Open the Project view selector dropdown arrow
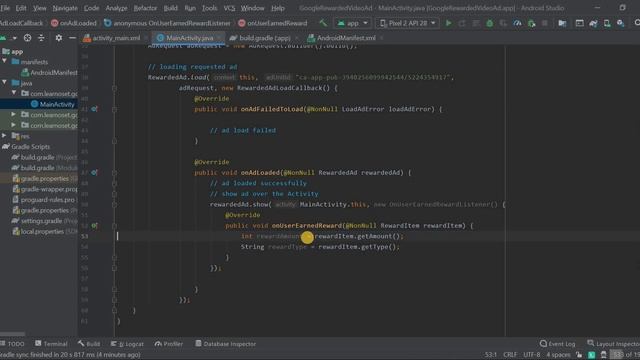Screen dimensions: 640x360 [15, 38]
